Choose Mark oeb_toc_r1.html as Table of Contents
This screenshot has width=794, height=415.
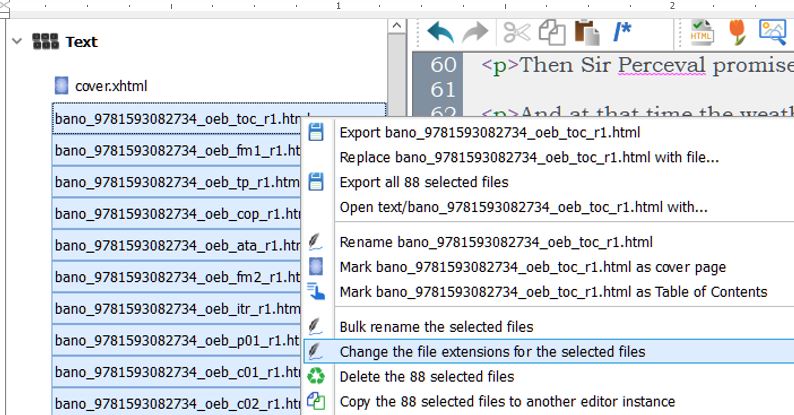(548, 292)
